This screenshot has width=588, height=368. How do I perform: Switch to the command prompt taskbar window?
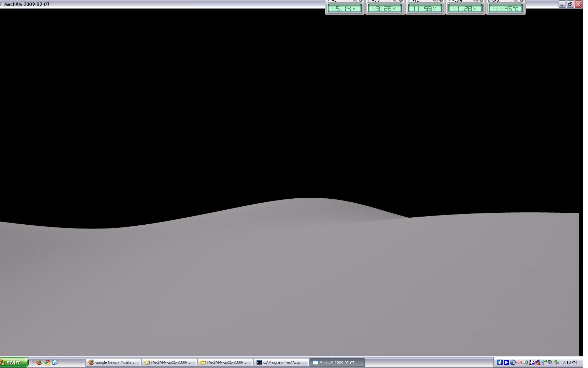point(281,362)
